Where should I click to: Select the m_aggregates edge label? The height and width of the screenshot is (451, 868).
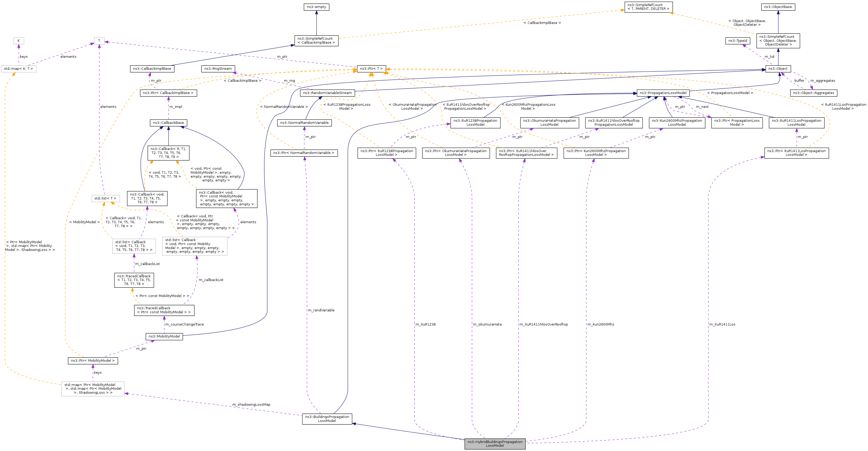click(x=822, y=81)
